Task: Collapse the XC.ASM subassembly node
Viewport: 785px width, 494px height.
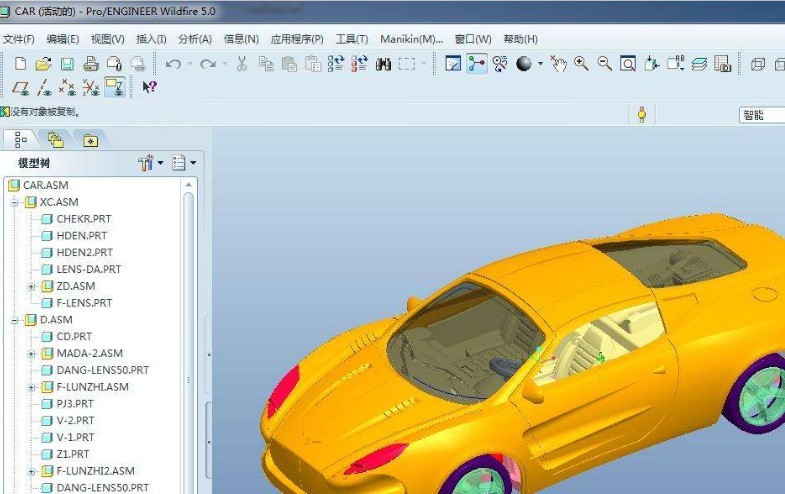Action: [15, 202]
